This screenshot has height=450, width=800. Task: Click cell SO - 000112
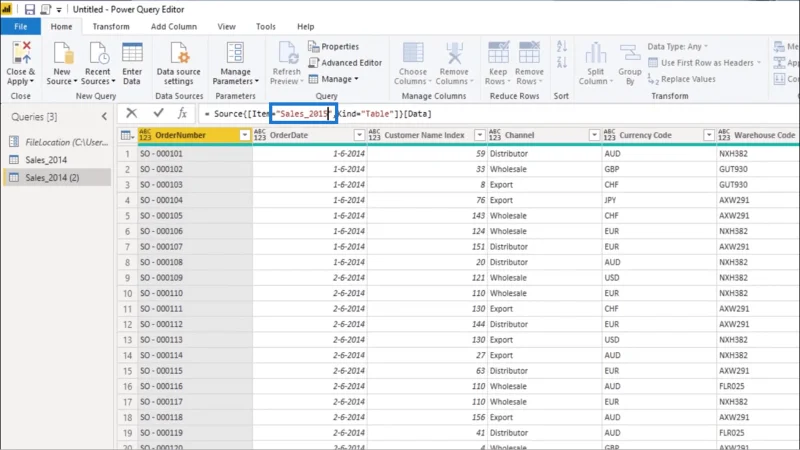point(195,324)
